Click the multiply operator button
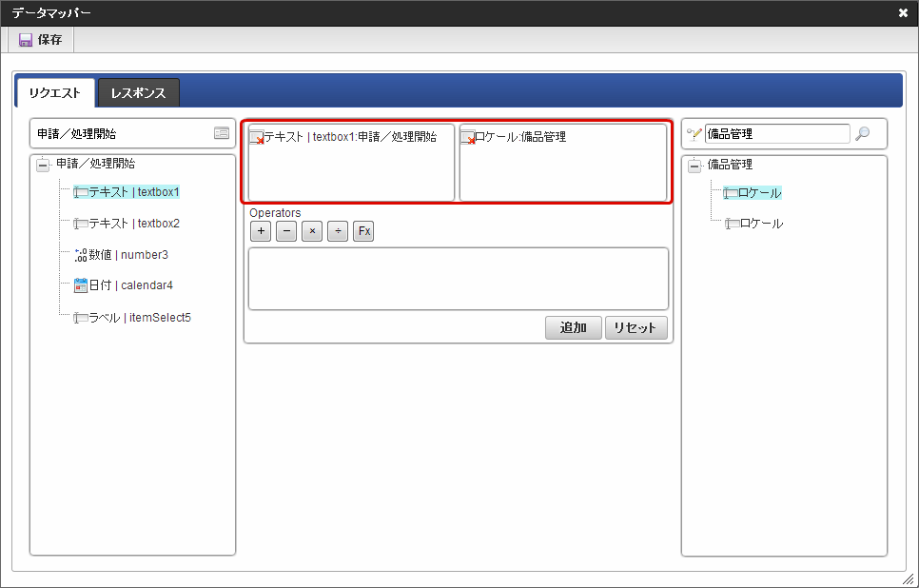The image size is (919, 588). tap(312, 231)
